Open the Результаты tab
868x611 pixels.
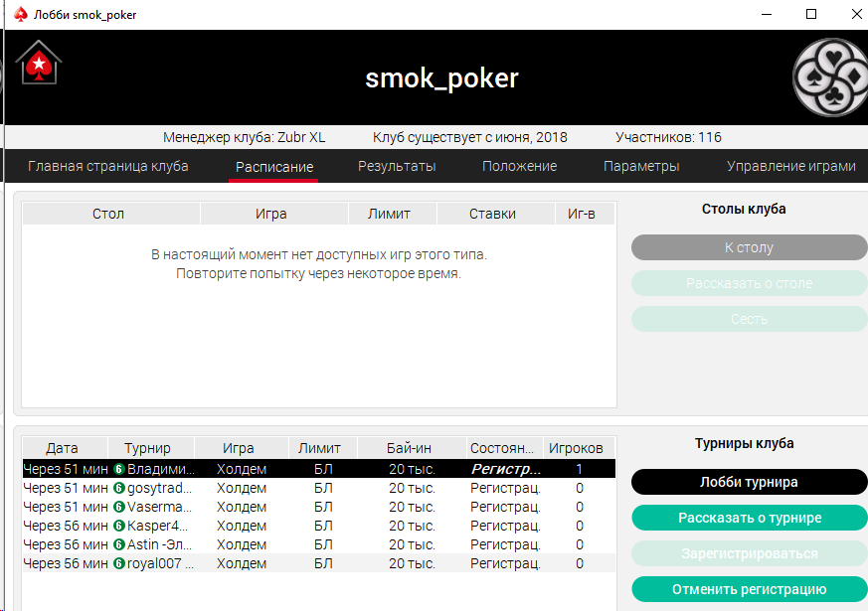pos(397,166)
